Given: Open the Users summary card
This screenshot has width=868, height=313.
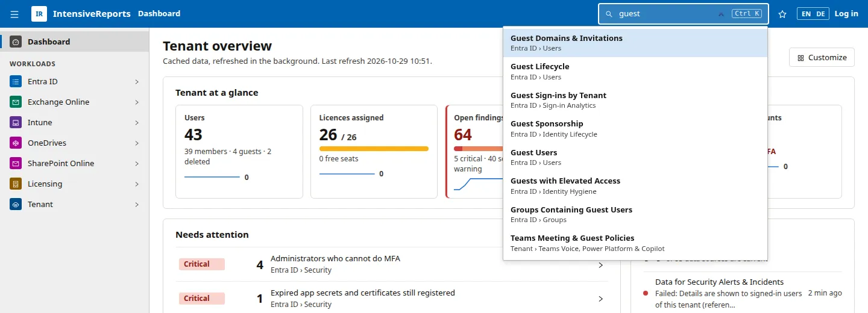Looking at the screenshot, I should pyautogui.click(x=239, y=152).
